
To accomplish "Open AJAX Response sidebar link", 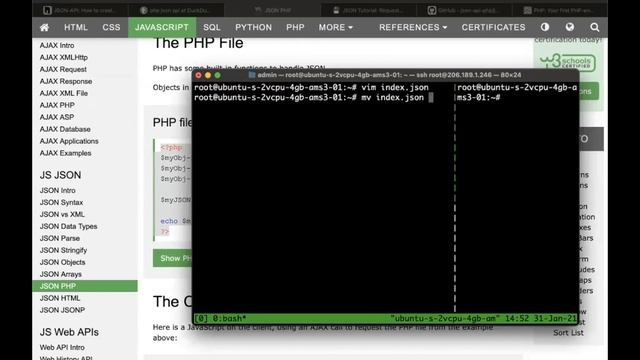I will 66,81.
